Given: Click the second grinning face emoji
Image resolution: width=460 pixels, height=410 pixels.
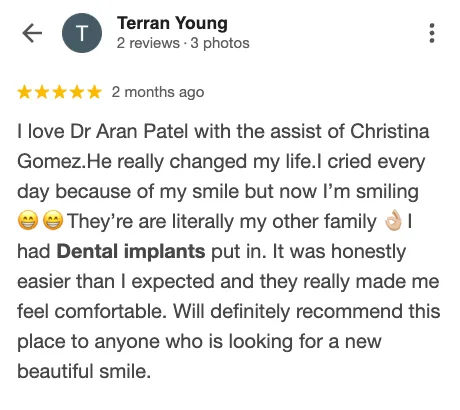Looking at the screenshot, I should [x=53, y=221].
